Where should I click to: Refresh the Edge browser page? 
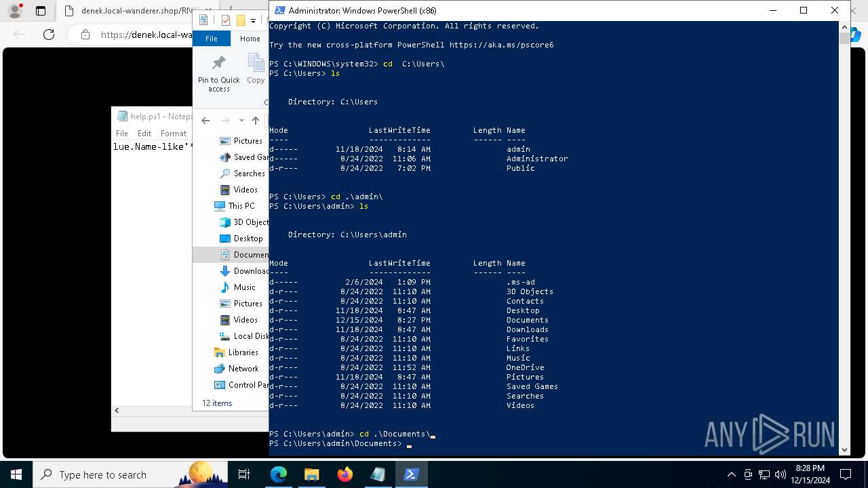click(49, 35)
